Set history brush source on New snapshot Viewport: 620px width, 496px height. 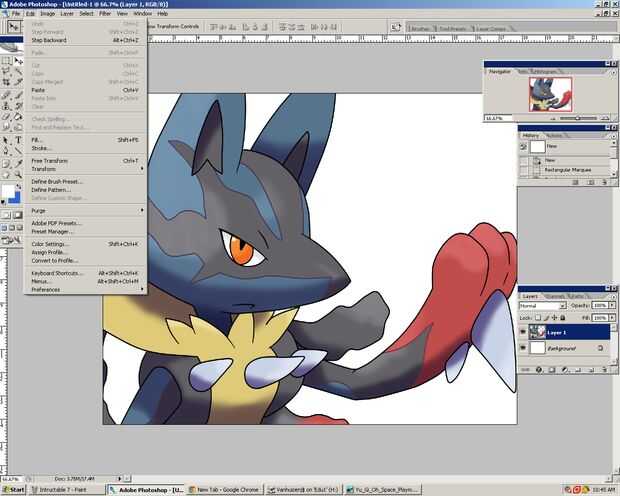pos(524,147)
